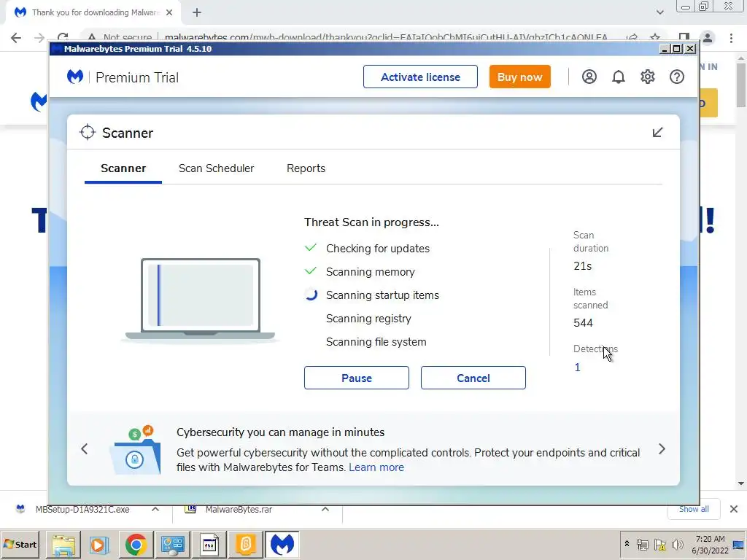The height and width of the screenshot is (560, 747).
Task: Click the detections count 1
Action: tap(577, 367)
